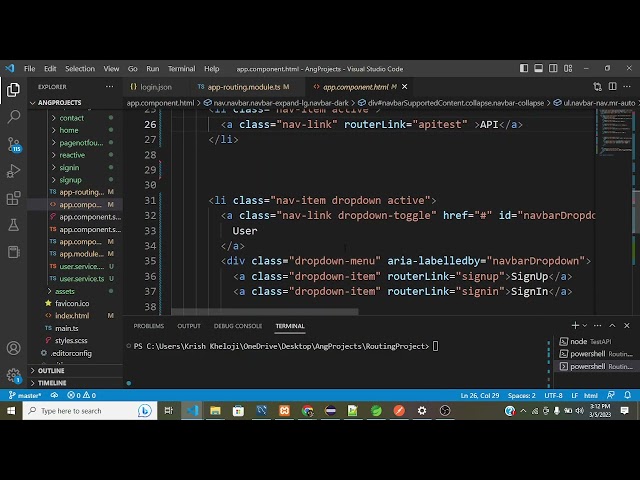This screenshot has width=640, height=480.
Task: Click the VS Code logo icon
Action: 10,68
